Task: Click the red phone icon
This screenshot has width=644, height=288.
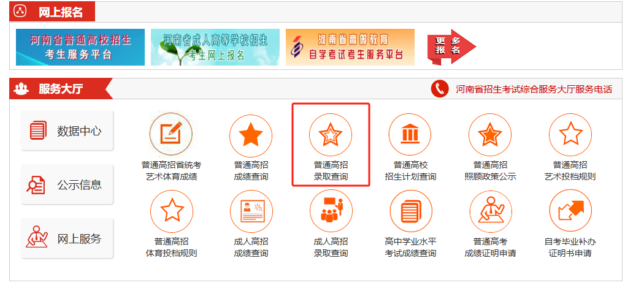Action: [440, 89]
